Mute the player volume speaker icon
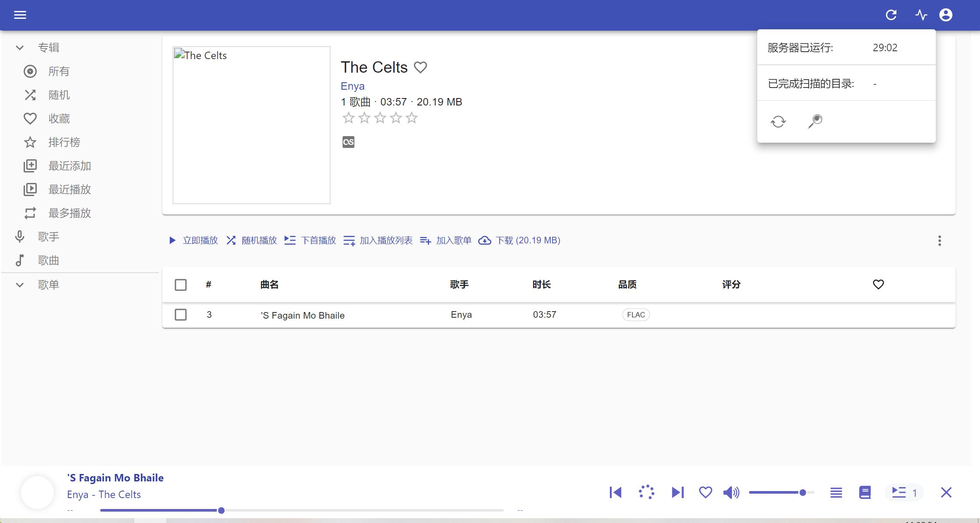The height and width of the screenshot is (523, 980). [731, 492]
